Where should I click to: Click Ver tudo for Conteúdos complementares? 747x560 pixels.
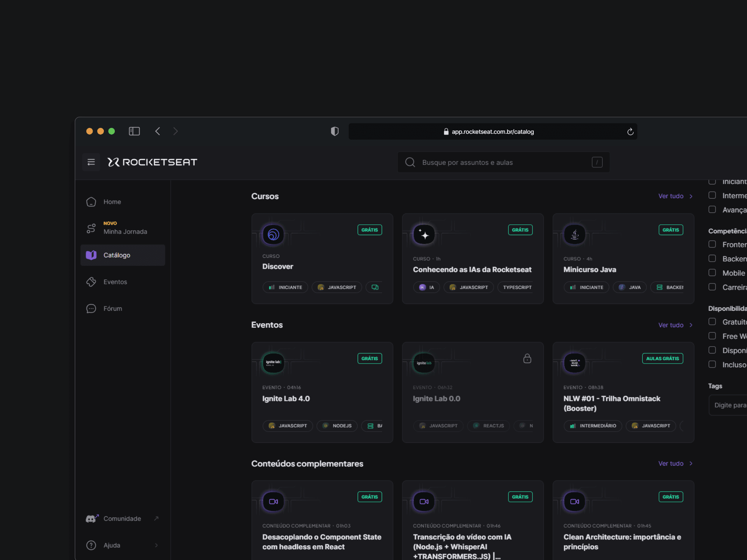click(675, 464)
